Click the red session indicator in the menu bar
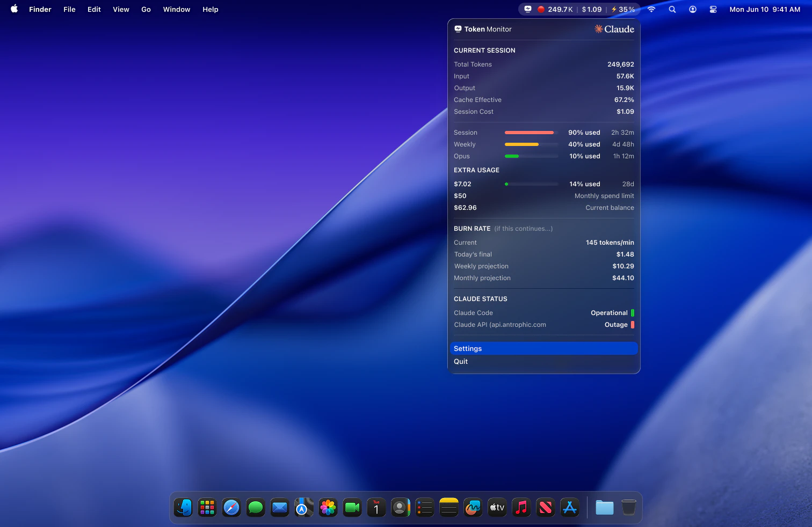The height and width of the screenshot is (527, 812). 541,9
